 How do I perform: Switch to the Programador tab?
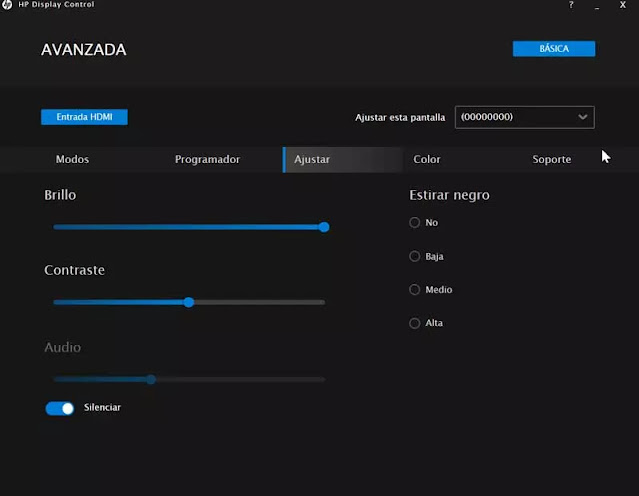207,159
